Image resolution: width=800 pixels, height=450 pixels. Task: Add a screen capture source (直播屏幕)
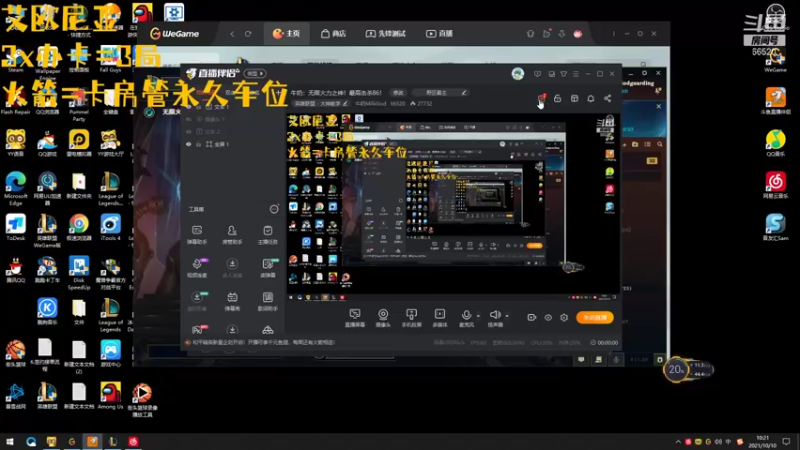[355, 317]
